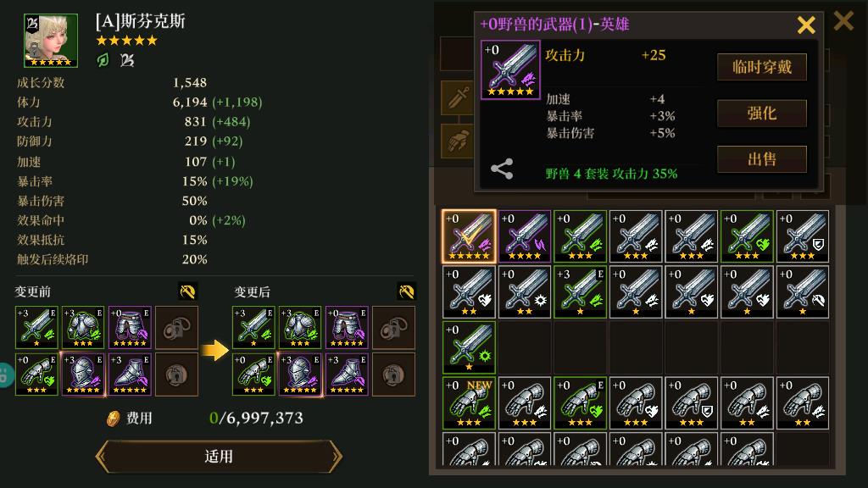The width and height of the screenshot is (868, 488).
Task: Select the sword weapon filter tab
Action: [457, 98]
